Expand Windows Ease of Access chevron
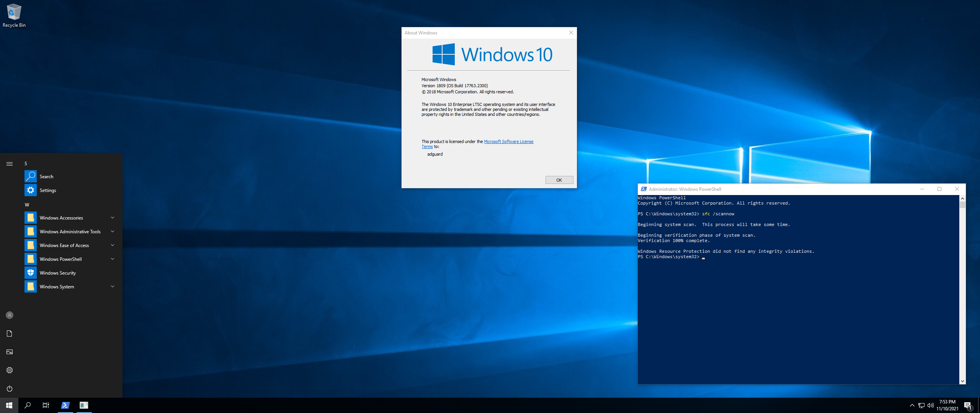This screenshot has width=980, height=413. point(113,245)
